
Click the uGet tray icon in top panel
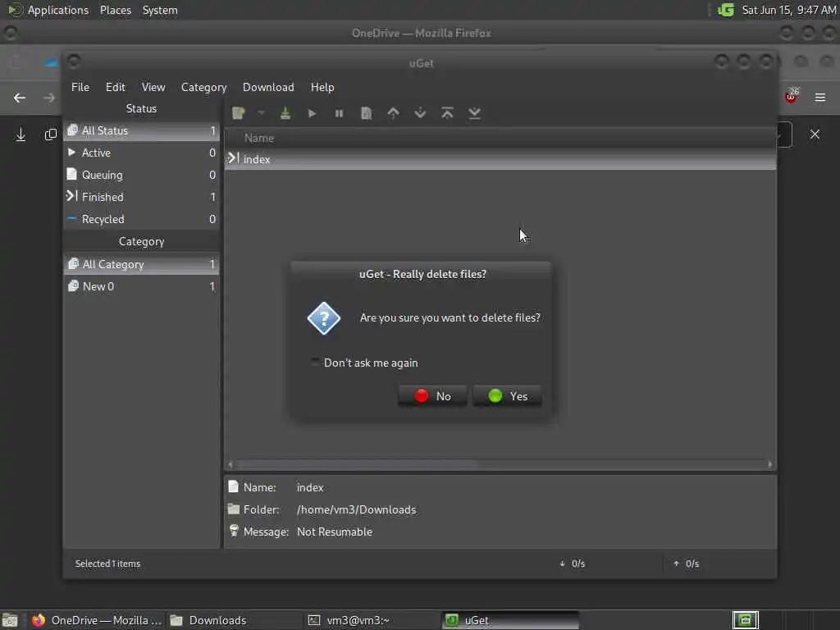[x=726, y=10]
